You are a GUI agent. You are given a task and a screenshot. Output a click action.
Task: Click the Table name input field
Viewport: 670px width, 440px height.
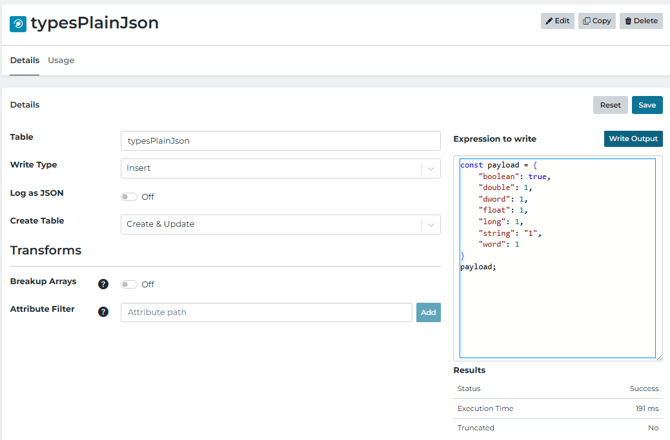click(281, 141)
